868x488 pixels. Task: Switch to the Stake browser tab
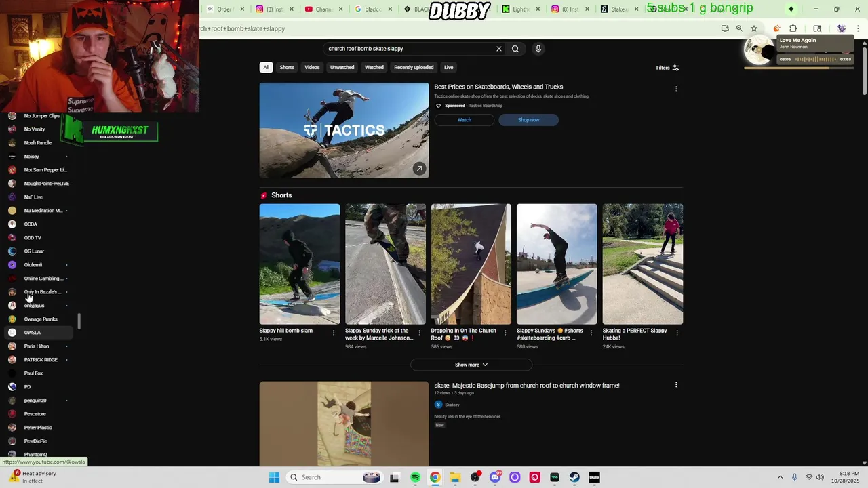point(618,9)
